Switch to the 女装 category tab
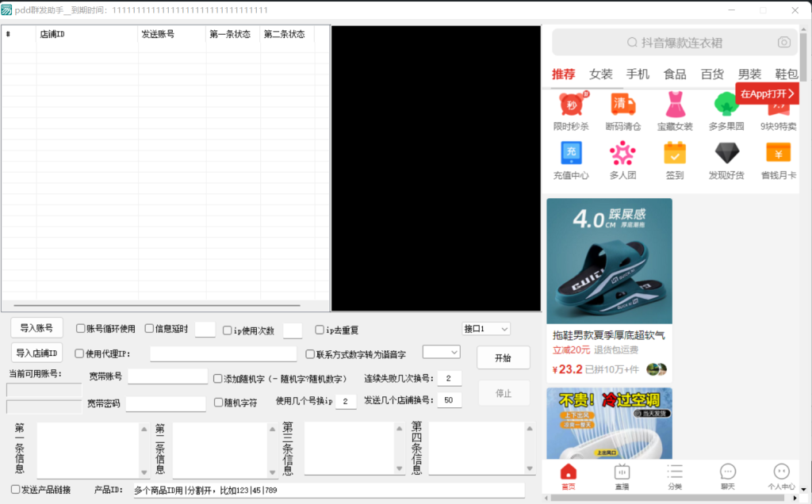Viewport: 812px width, 504px height. point(601,74)
